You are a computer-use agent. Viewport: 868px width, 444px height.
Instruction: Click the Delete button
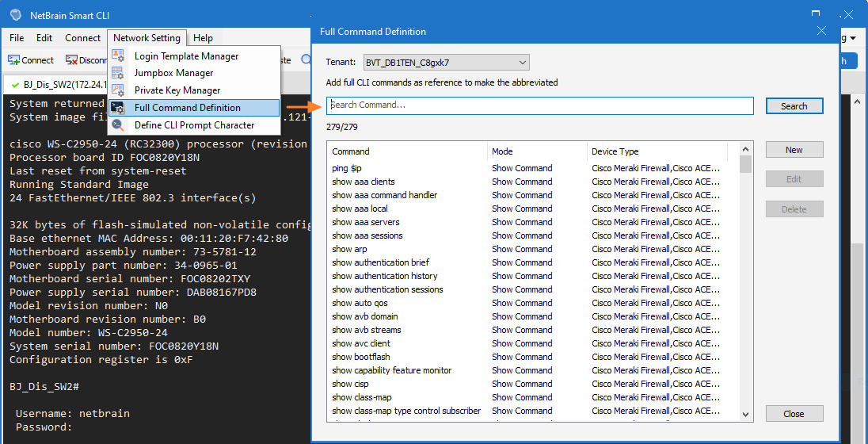point(794,209)
